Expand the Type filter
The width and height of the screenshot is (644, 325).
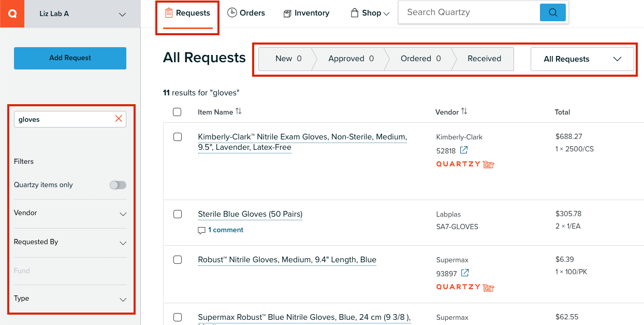70,299
